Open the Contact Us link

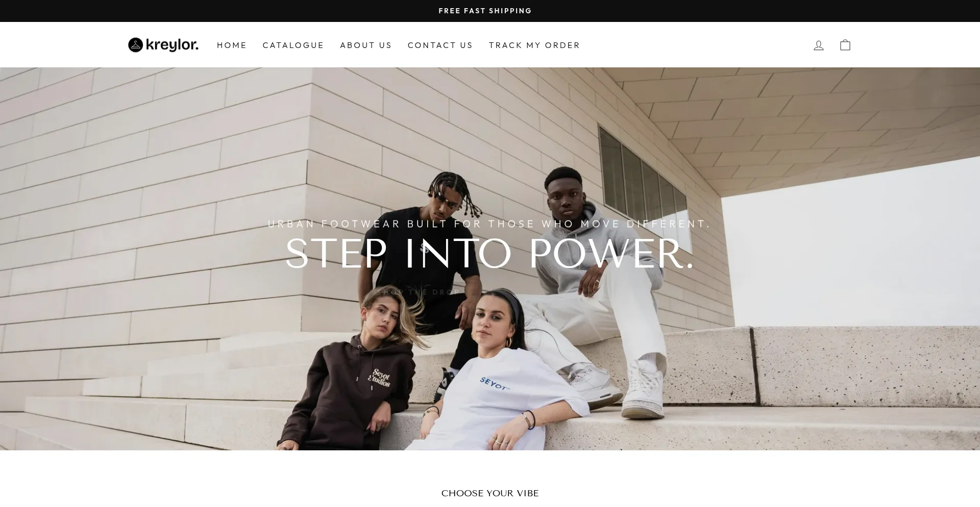tap(440, 45)
